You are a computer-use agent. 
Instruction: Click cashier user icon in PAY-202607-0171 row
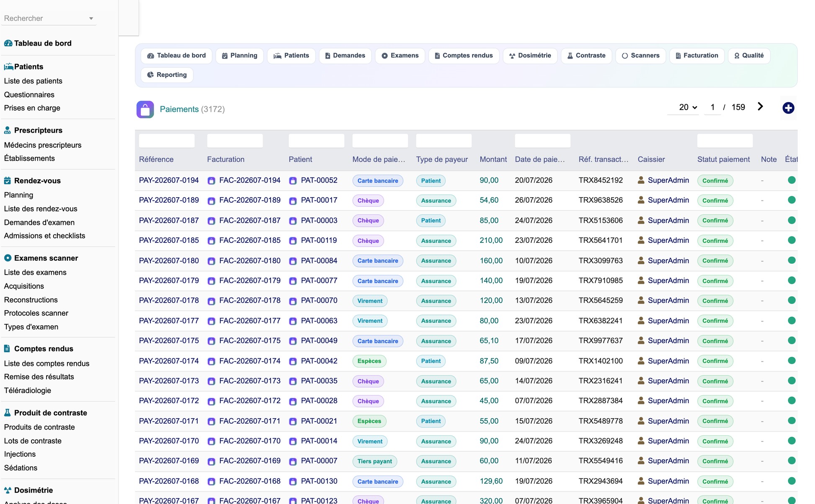point(641,421)
